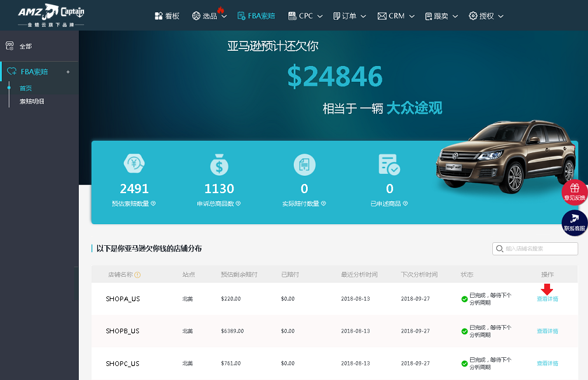Click the 看板 dashboard icon
This screenshot has height=380, width=588.
[159, 16]
